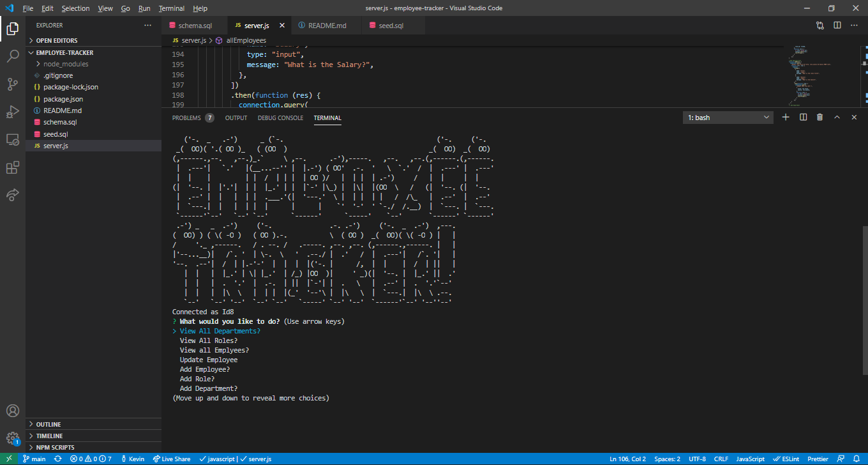The height and width of the screenshot is (465, 868).
Task: Click the 'View All Roles?' terminal option
Action: click(x=208, y=340)
